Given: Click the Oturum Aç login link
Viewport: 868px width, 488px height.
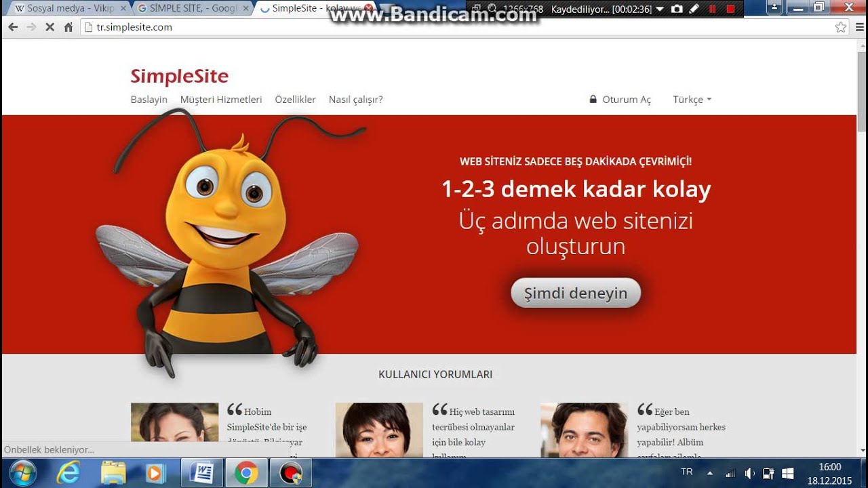Looking at the screenshot, I should [x=627, y=100].
